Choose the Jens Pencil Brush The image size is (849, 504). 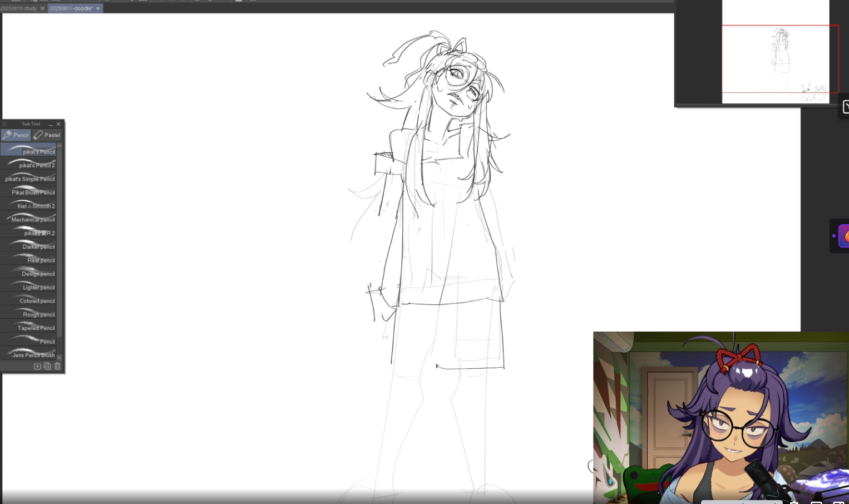pyautogui.click(x=28, y=353)
